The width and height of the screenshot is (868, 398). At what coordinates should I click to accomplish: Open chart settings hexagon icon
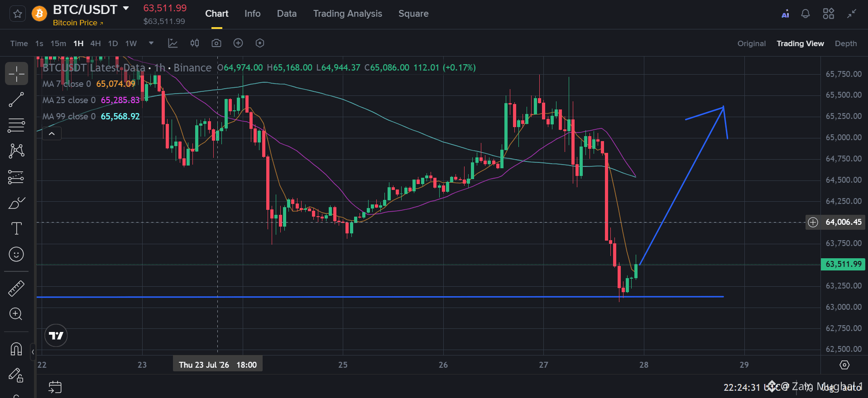(x=260, y=43)
